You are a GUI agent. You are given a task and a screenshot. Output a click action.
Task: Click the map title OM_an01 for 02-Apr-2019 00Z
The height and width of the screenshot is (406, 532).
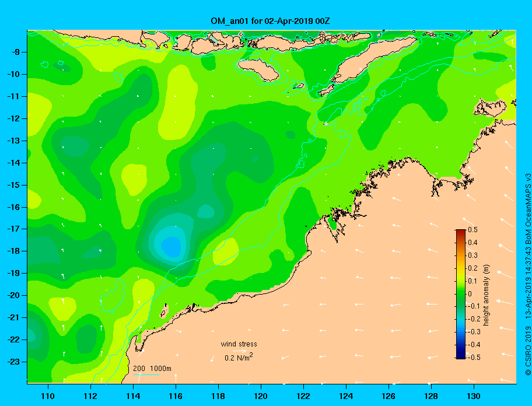(270, 21)
